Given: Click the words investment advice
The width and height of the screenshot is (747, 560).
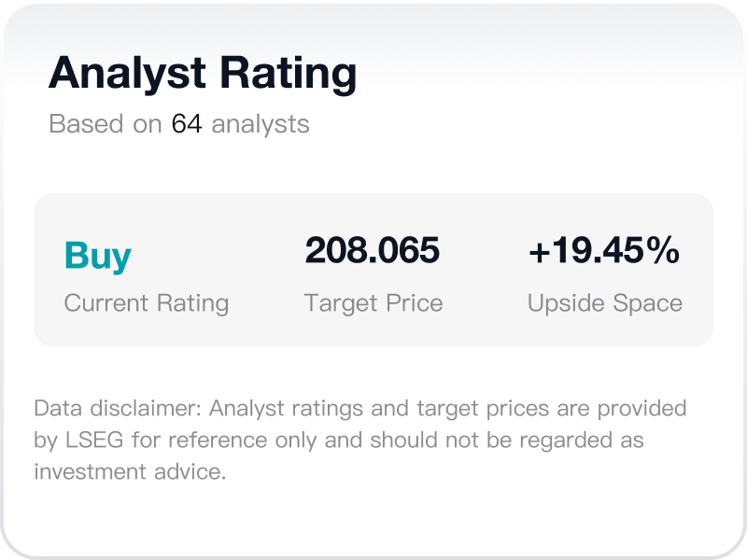Looking at the screenshot, I should pos(130,472).
